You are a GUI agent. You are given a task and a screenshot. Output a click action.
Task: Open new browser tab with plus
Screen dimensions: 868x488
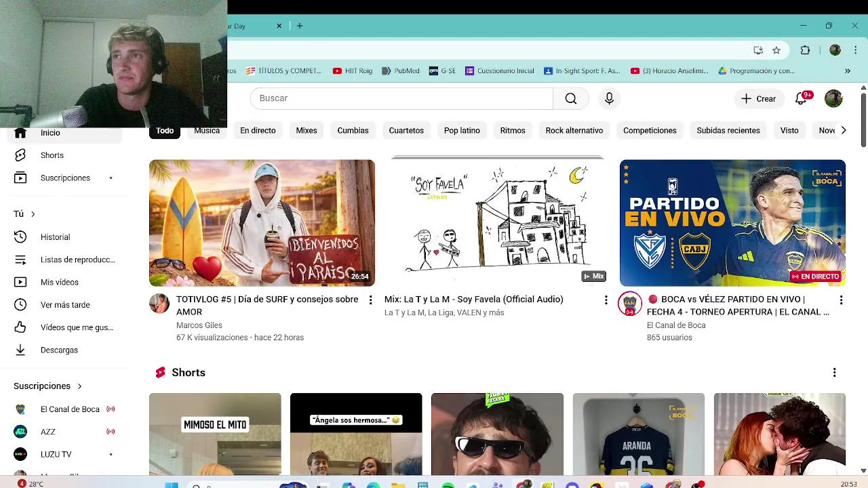coord(300,26)
